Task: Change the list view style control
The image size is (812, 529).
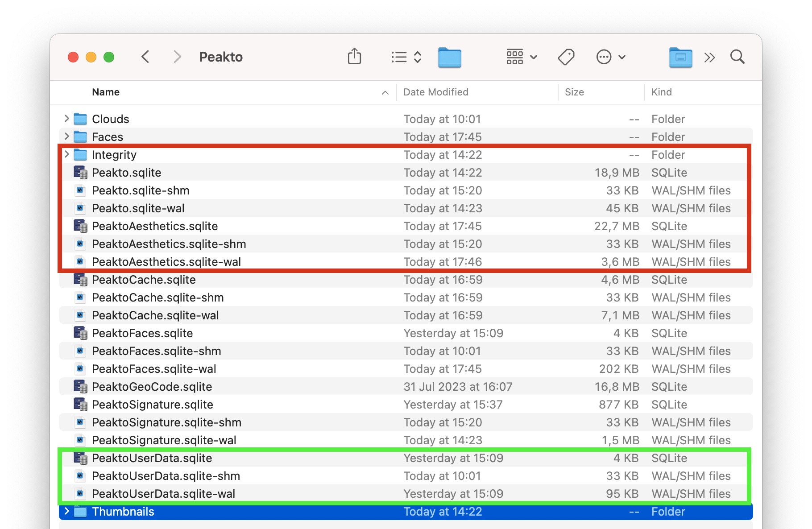Action: pyautogui.click(x=406, y=57)
